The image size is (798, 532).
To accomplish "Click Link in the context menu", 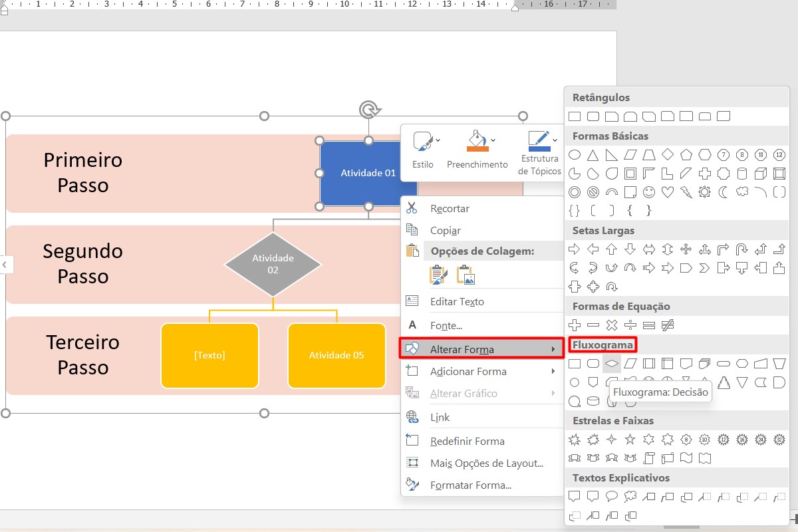I will (482, 417).
